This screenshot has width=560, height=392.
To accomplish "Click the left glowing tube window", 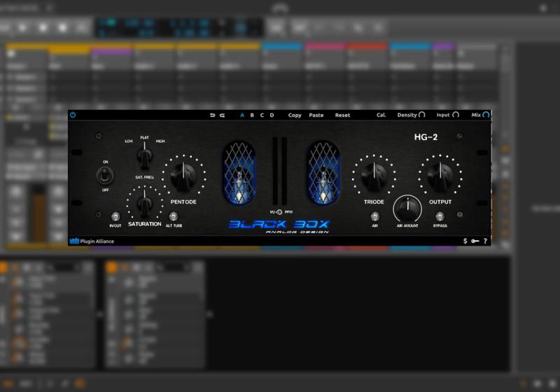I will 239,173.
